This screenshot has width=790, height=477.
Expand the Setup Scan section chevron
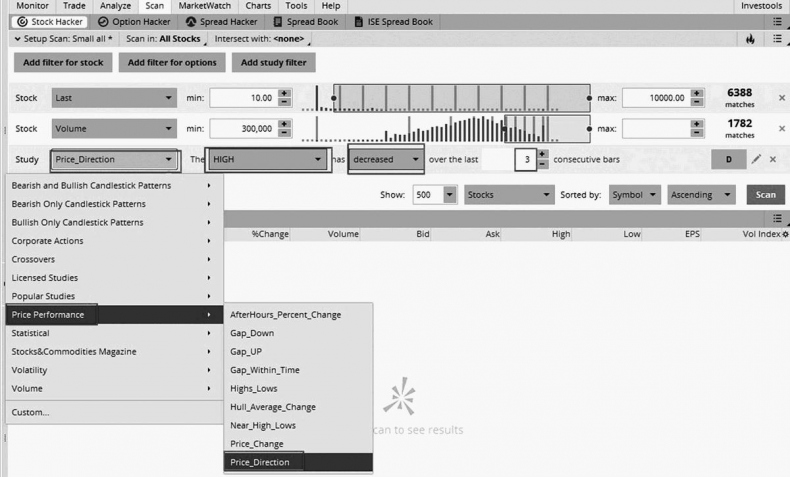18,39
